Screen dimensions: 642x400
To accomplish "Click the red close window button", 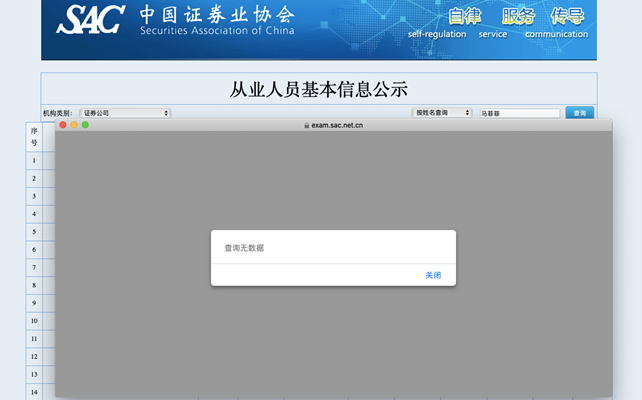I will 63,125.
